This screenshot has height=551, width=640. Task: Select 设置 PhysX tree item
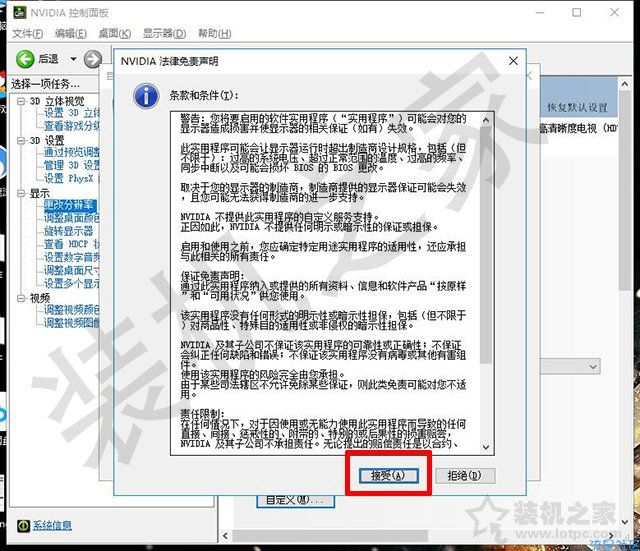(71, 178)
